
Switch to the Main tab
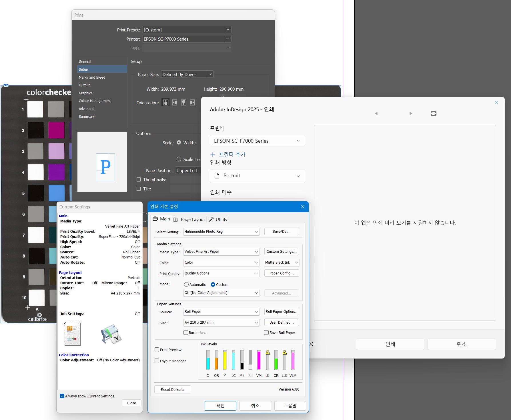coord(161,219)
